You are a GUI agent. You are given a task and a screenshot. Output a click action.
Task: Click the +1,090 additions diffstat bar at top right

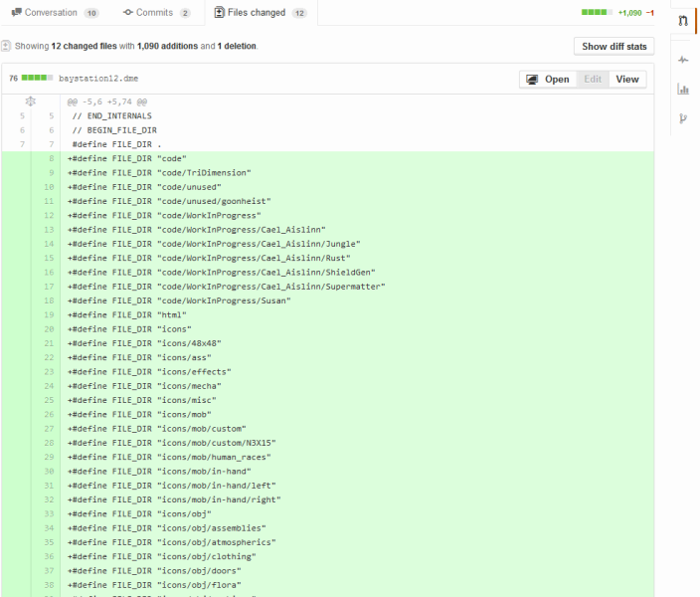pos(595,13)
